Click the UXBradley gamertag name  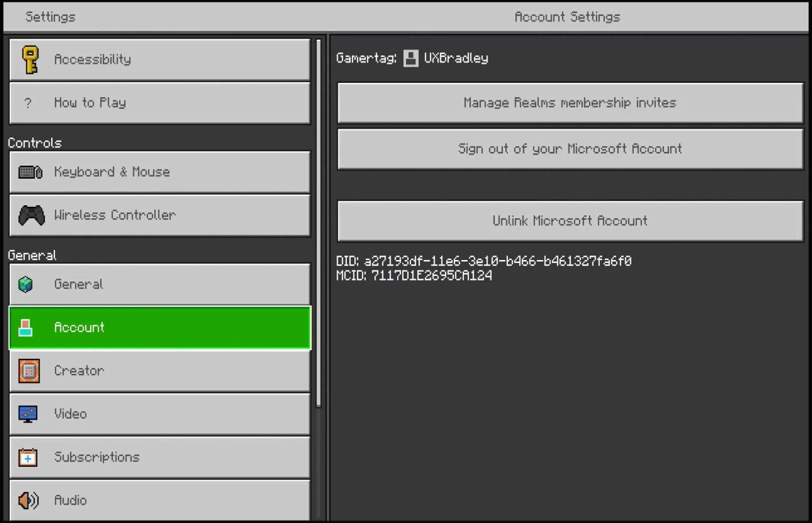click(x=456, y=58)
